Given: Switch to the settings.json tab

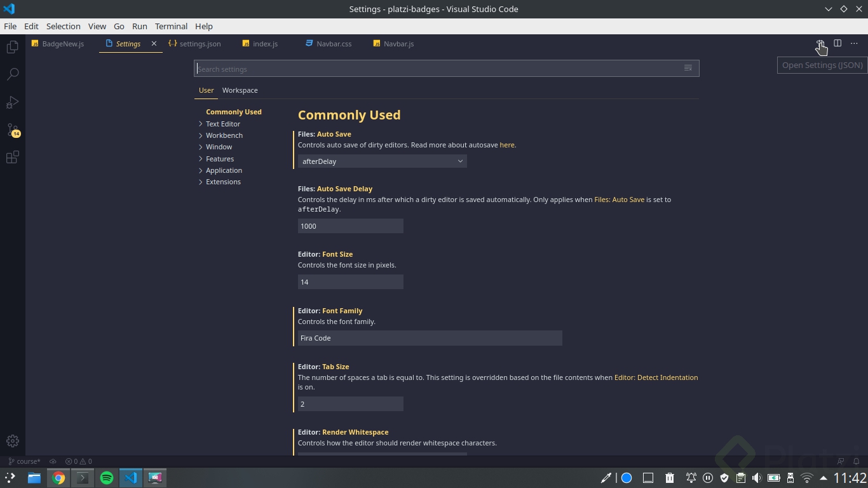Looking at the screenshot, I should coord(195,44).
